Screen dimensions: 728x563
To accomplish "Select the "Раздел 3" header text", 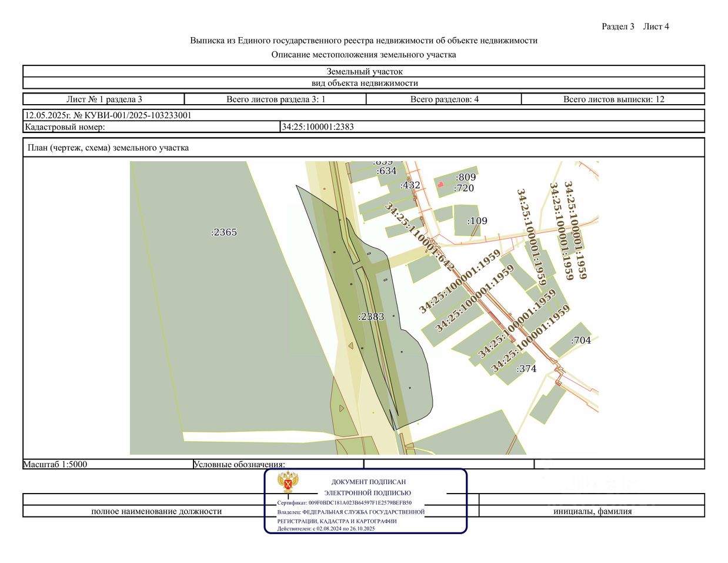I will [618, 26].
